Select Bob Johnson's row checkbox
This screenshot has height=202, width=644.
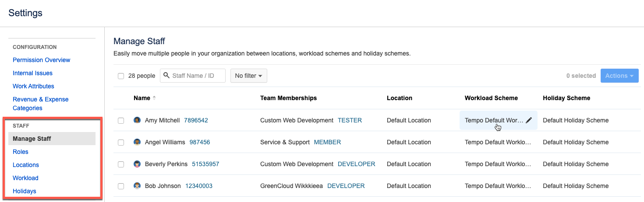click(121, 186)
